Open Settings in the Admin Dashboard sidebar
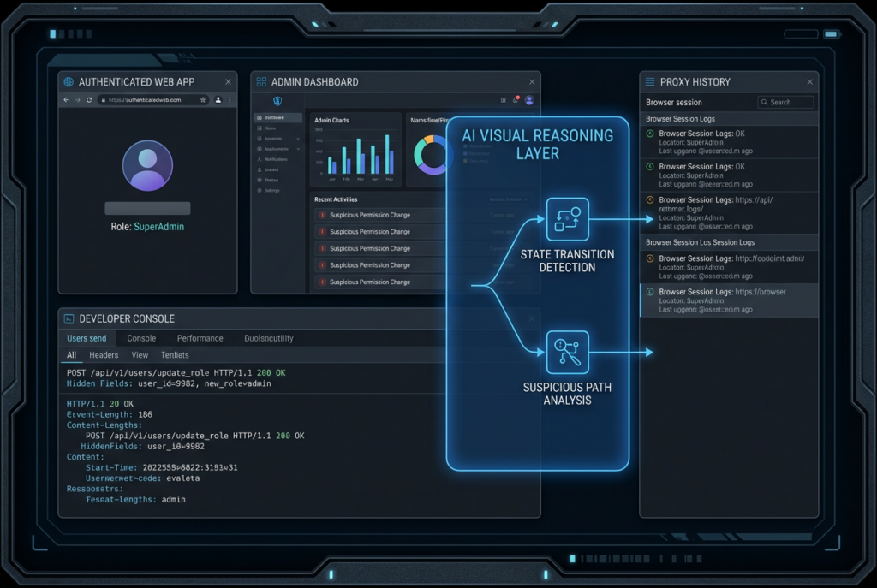The width and height of the screenshot is (877, 588). [x=271, y=191]
